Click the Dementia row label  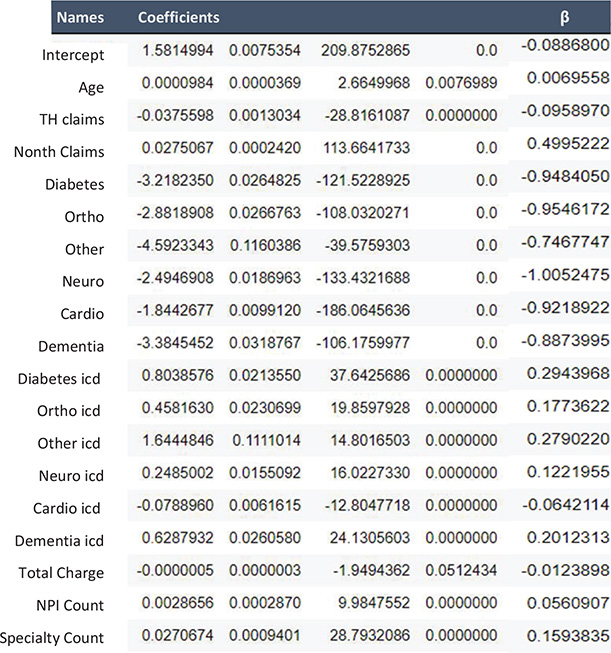point(72,348)
